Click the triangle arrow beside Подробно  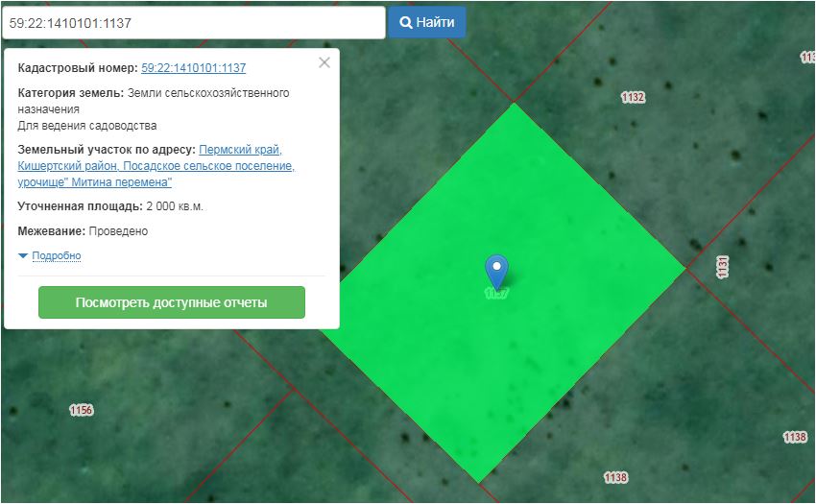tap(23, 256)
